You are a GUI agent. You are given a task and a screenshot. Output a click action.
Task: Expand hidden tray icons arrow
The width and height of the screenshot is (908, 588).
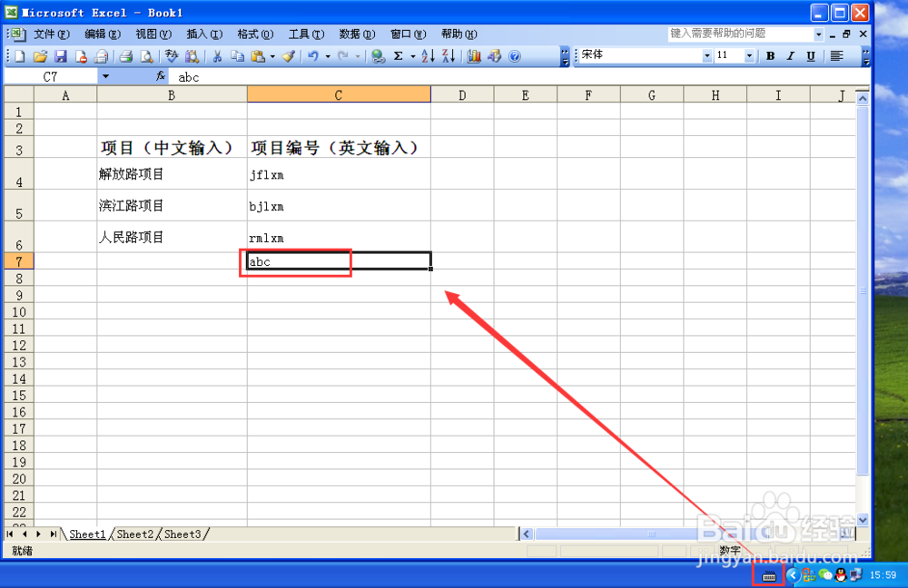tap(793, 574)
